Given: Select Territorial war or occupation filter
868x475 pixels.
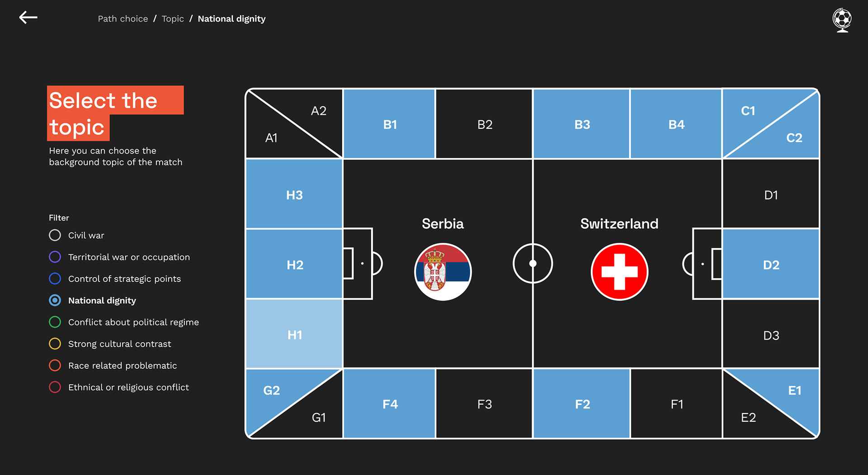Looking at the screenshot, I should (119, 257).
